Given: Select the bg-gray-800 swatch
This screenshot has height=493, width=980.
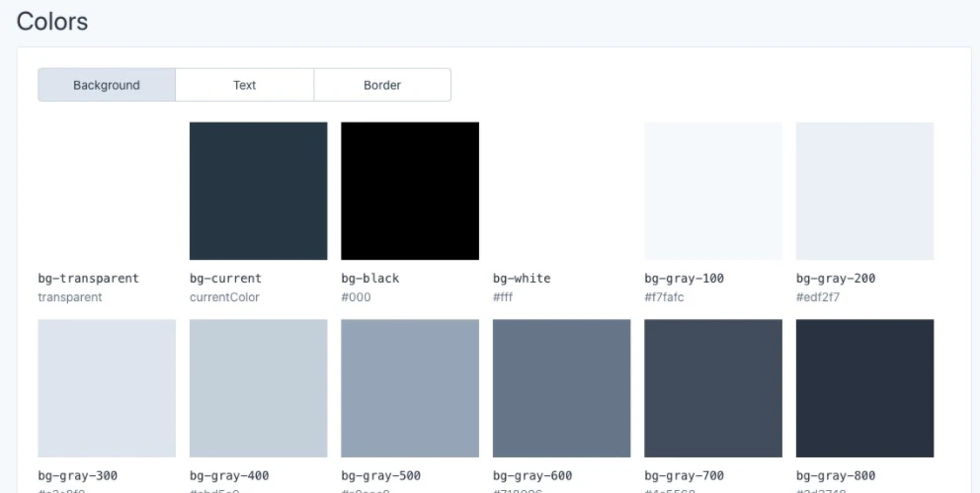Looking at the screenshot, I should (865, 388).
